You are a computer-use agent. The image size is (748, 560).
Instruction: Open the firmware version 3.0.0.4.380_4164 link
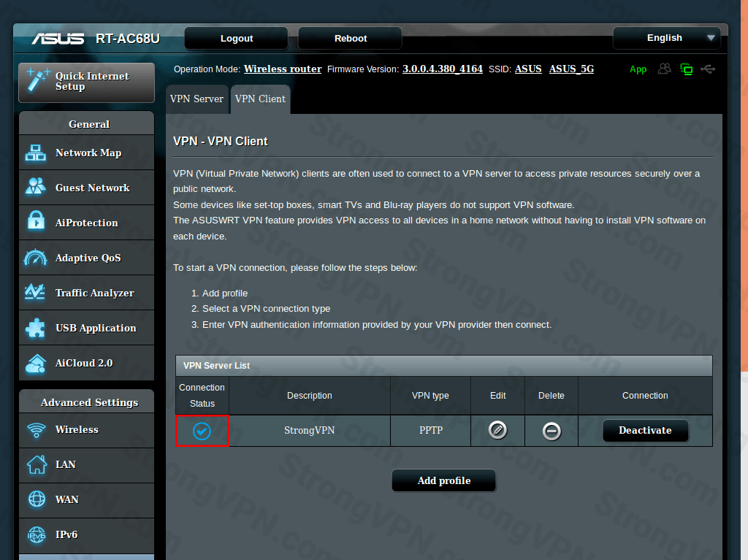442,69
